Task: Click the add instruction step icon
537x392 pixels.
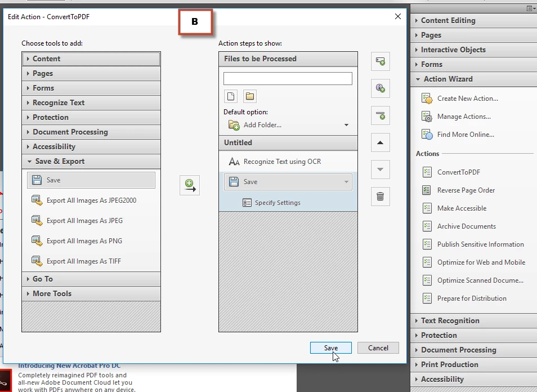Action: (380, 88)
